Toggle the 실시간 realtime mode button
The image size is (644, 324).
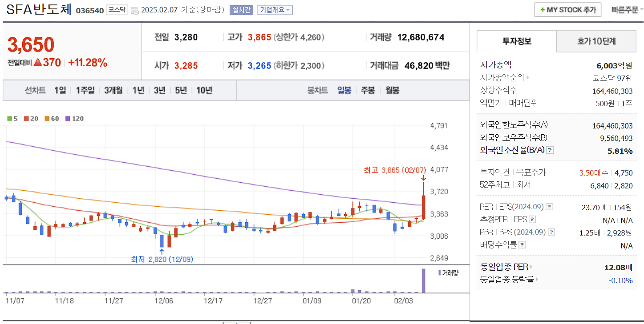tap(241, 10)
